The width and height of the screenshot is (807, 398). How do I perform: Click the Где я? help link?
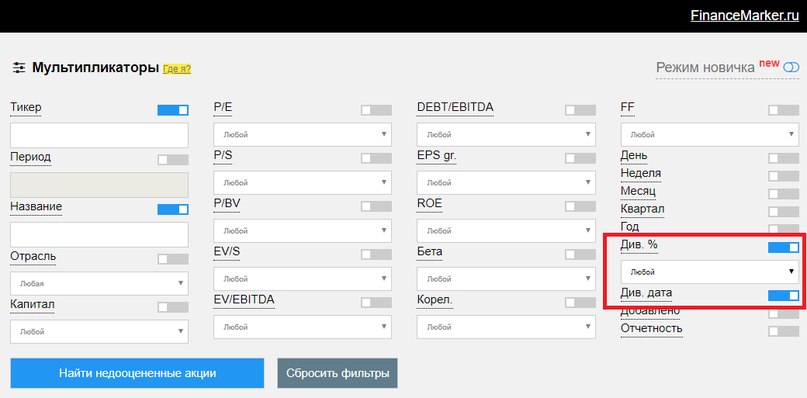click(177, 69)
